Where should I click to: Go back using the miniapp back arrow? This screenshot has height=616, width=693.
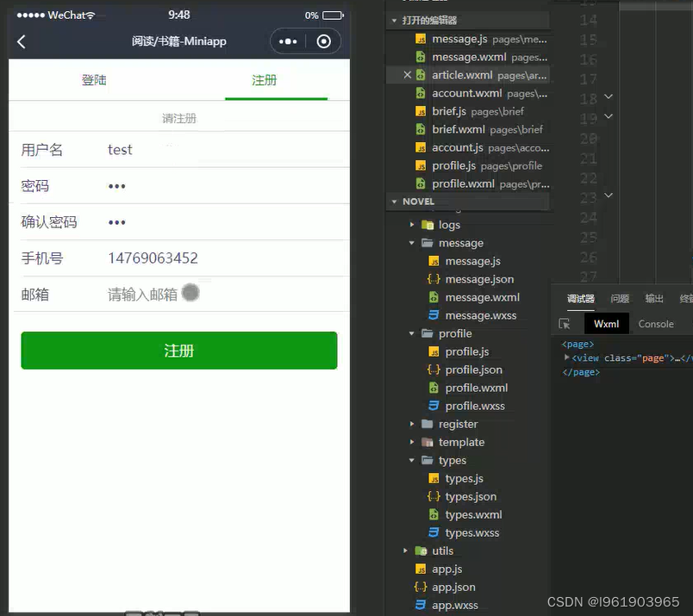pyautogui.click(x=22, y=41)
